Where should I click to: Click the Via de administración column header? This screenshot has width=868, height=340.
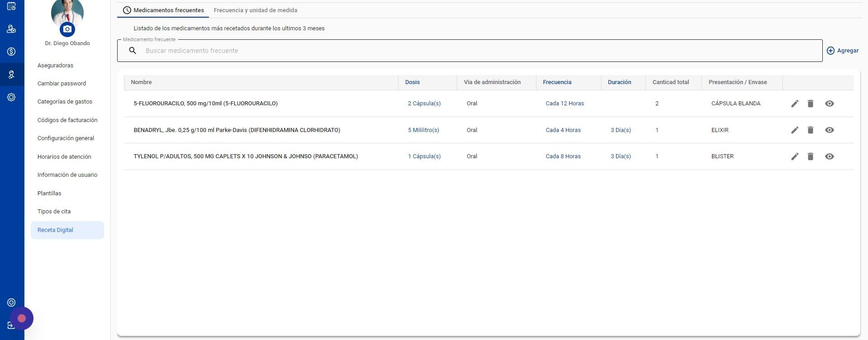[x=492, y=82]
